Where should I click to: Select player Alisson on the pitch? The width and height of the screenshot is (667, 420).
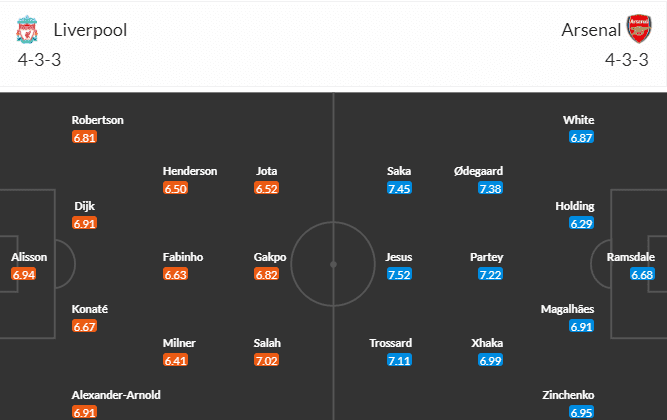click(x=29, y=257)
